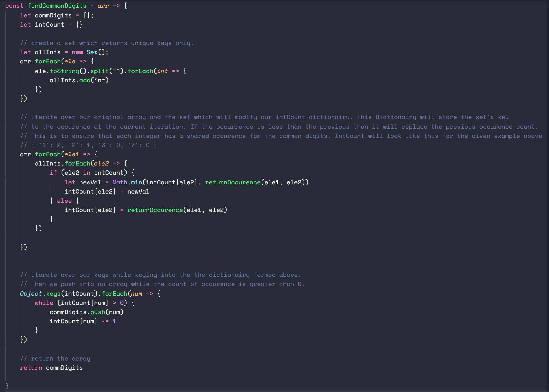549x392 pixels.
Task: Click the 'while (intCount[num] > 0)' line
Action: [84, 303]
